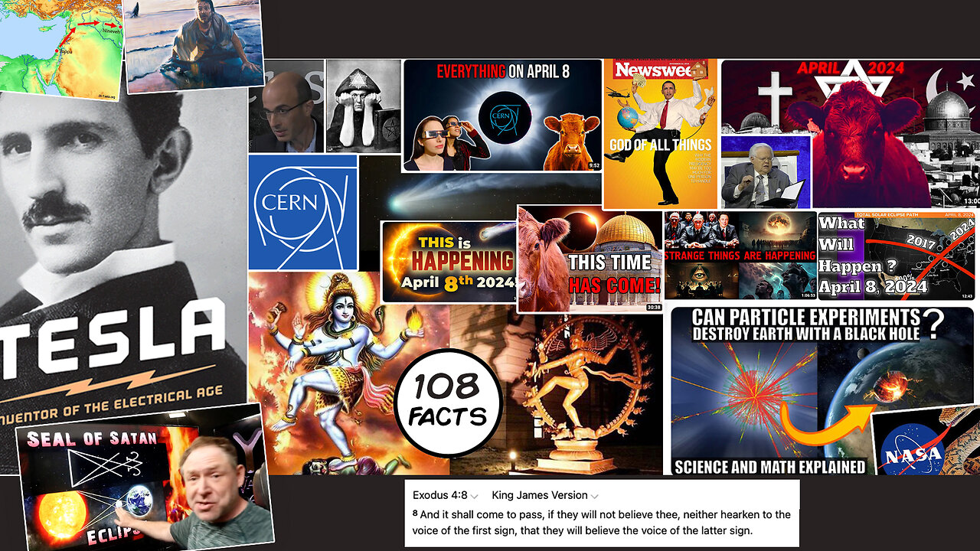Click the blue Shiva dancing painting

[x=348, y=373]
